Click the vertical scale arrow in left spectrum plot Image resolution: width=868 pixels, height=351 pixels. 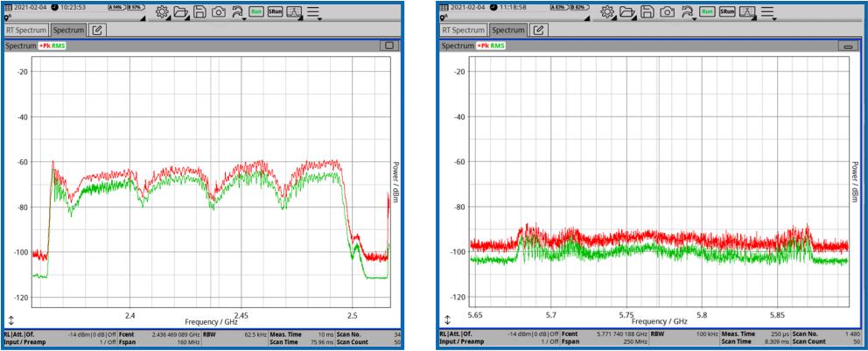(10, 321)
